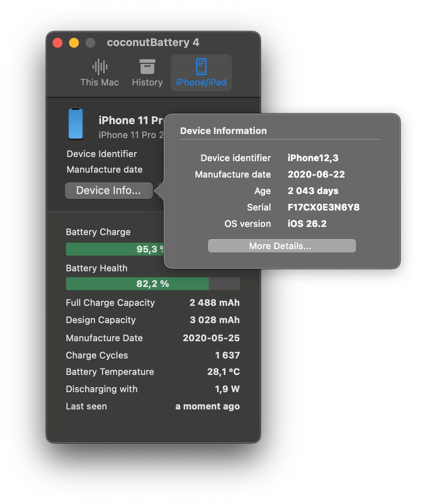Click the OS version label in popover
This screenshot has width=430, height=504.
tap(248, 224)
